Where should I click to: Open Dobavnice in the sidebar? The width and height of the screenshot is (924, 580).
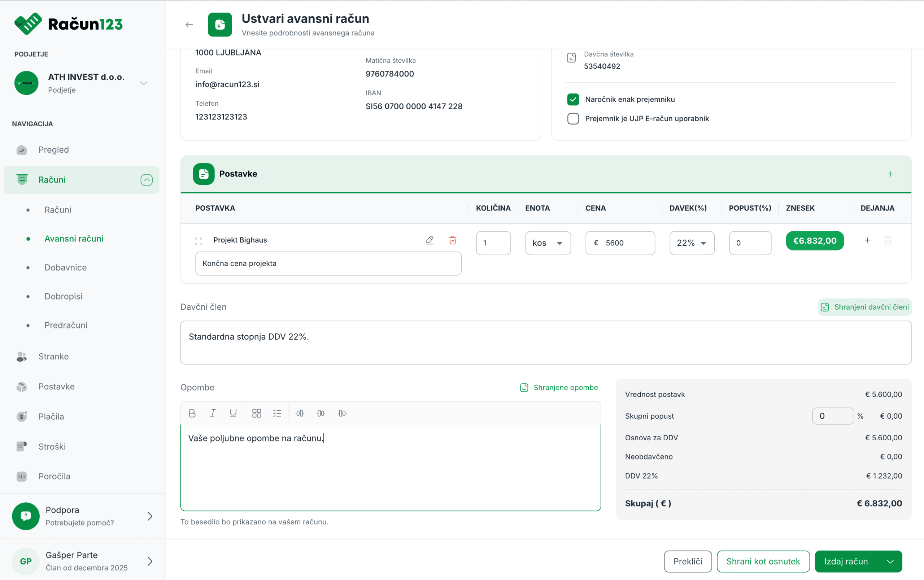pos(66,267)
